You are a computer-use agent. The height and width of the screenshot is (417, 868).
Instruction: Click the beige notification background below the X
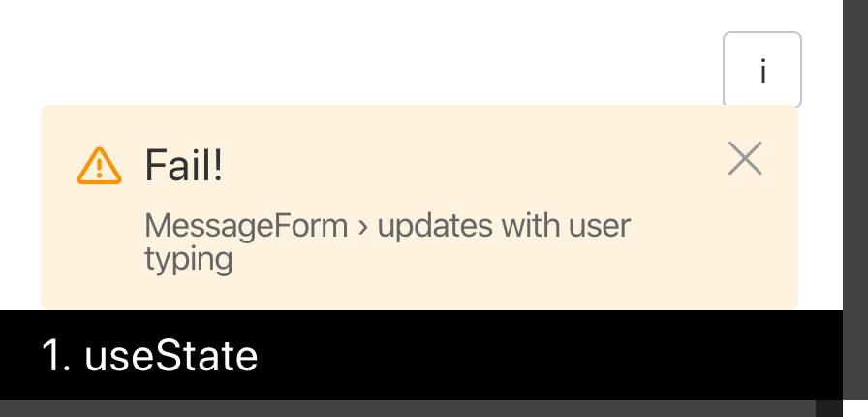pos(745,244)
